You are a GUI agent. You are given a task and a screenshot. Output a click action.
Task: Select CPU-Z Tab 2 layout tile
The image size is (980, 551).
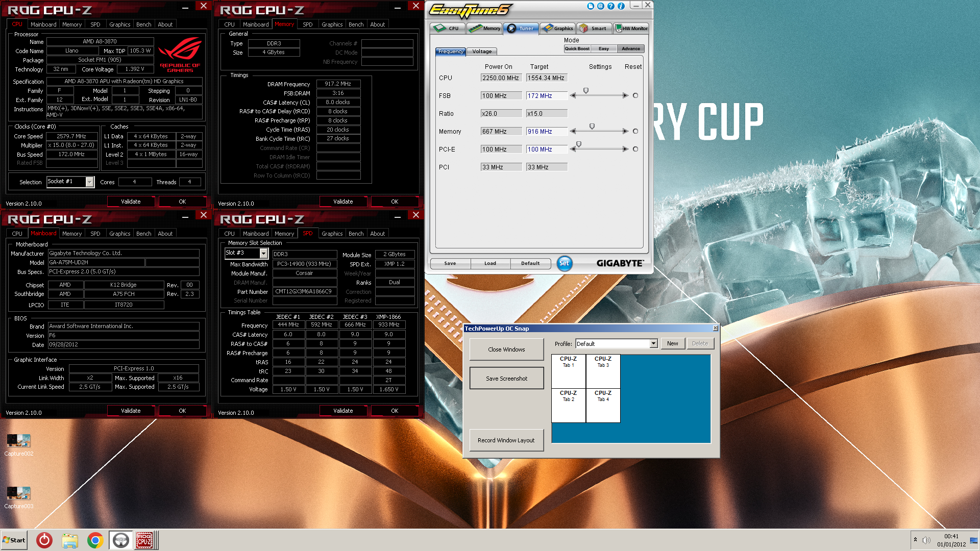(569, 406)
